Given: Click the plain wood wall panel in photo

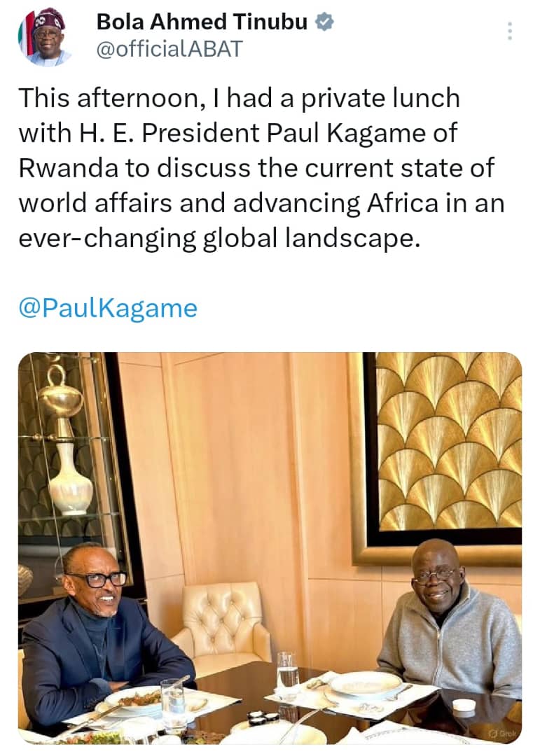Looking at the screenshot, I should click(x=231, y=476).
